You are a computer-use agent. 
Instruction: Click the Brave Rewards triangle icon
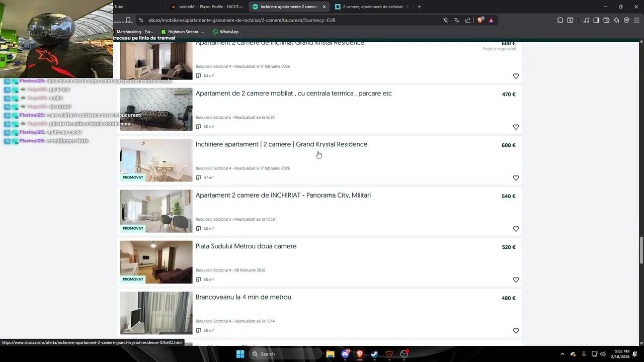coord(491,20)
